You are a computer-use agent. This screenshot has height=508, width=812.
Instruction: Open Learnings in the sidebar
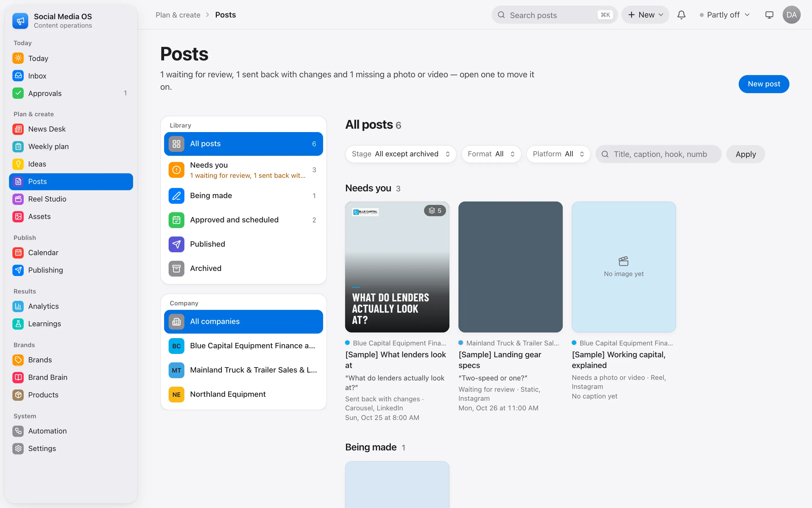coord(71,323)
